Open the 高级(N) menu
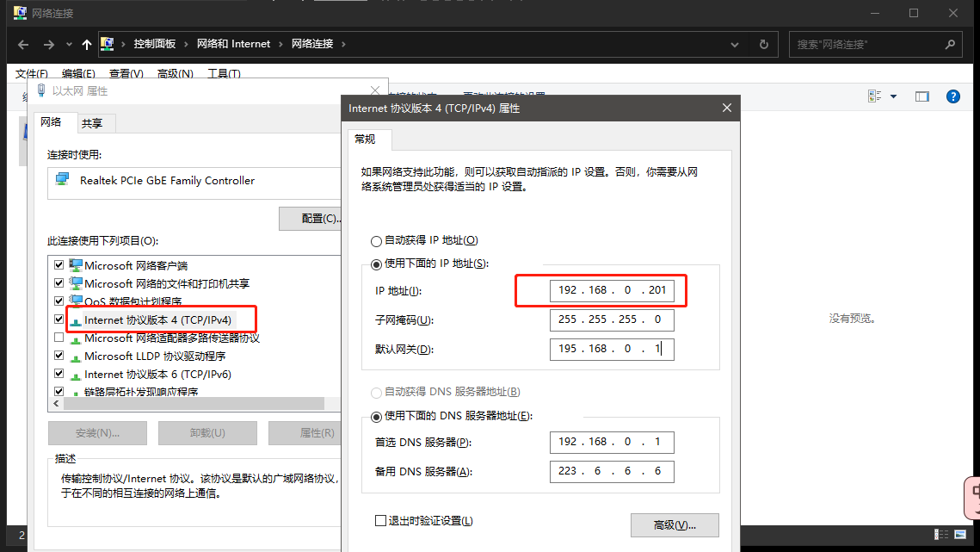980x552 pixels. (x=176, y=74)
